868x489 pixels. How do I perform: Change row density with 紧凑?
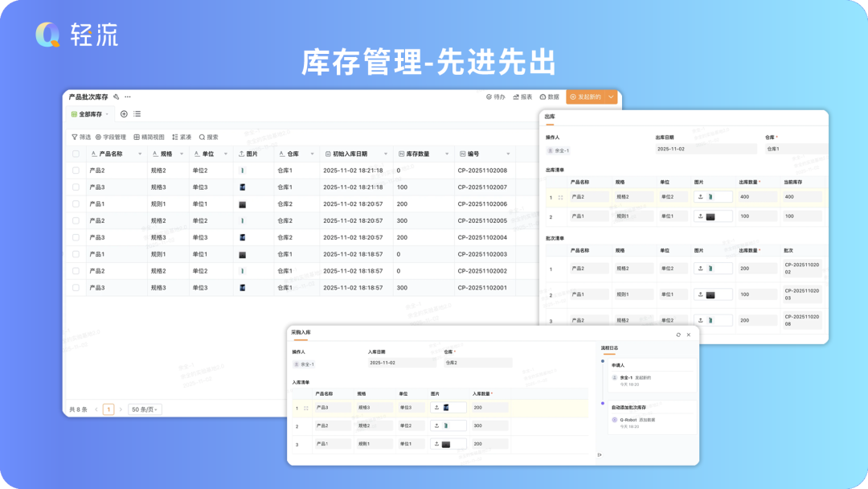(182, 138)
